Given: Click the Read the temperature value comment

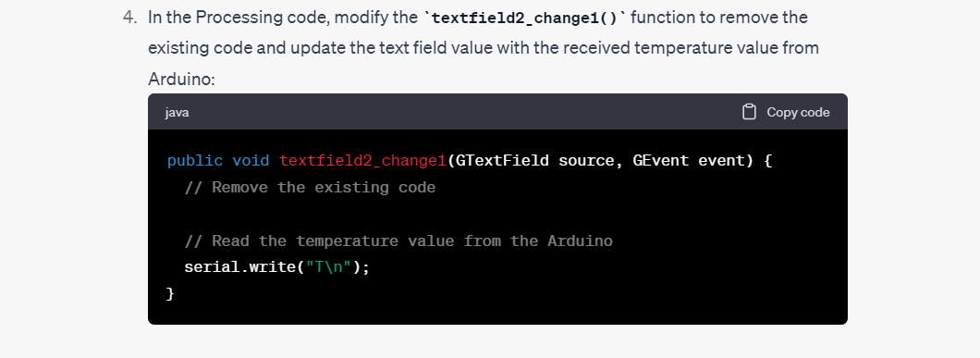Looking at the screenshot, I should pos(398,241).
